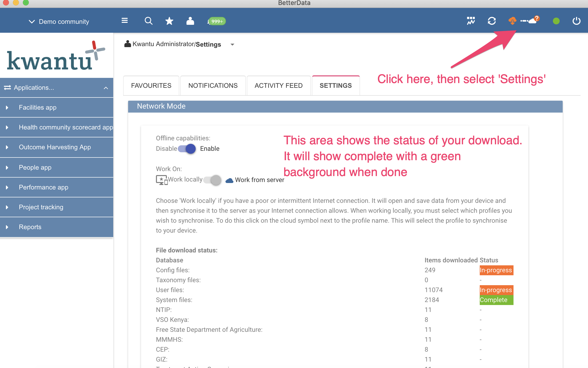This screenshot has width=588, height=368.
Task: Click the power logout icon
Action: pos(577,21)
